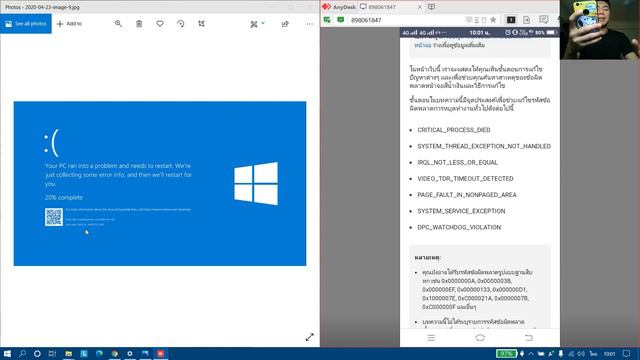Open the Add to menu in Photos

69,24
